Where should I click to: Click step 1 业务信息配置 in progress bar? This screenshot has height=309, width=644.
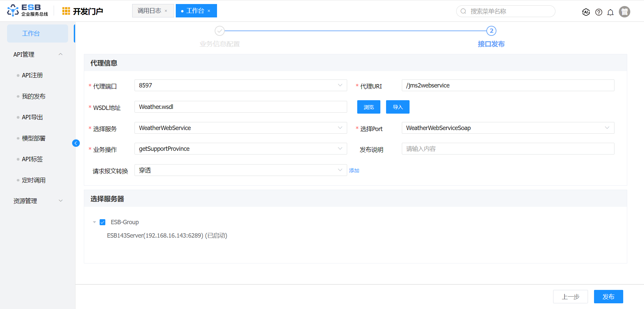220,31
